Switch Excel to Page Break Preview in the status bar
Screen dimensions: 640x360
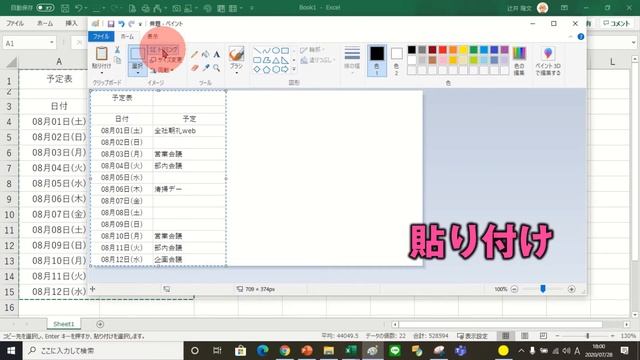(x=543, y=336)
